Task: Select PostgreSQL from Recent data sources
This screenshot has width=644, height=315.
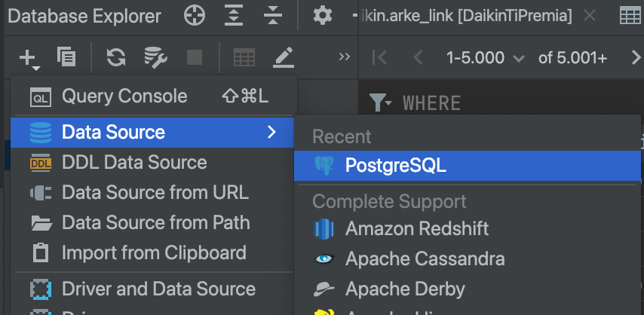Action: click(395, 166)
